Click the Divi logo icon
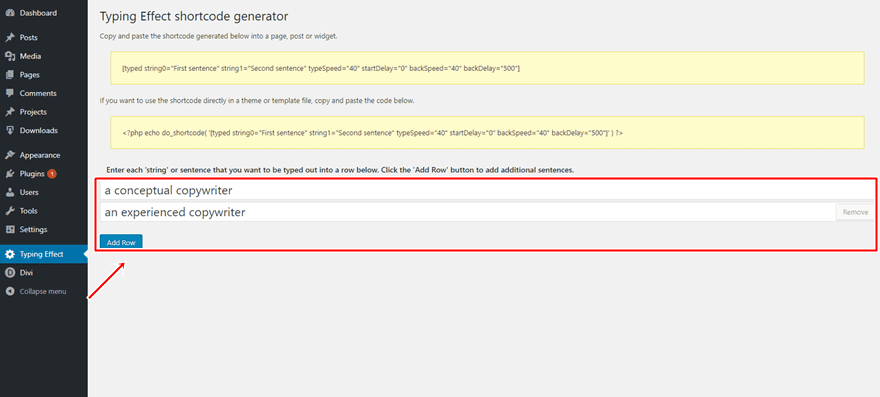 pos(10,272)
